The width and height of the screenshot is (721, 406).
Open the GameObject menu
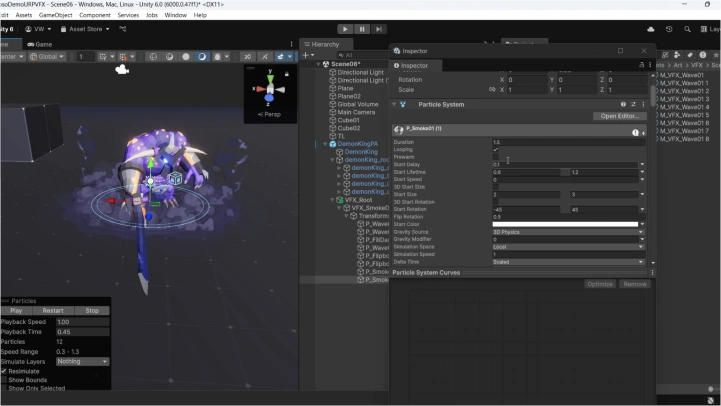(x=56, y=15)
